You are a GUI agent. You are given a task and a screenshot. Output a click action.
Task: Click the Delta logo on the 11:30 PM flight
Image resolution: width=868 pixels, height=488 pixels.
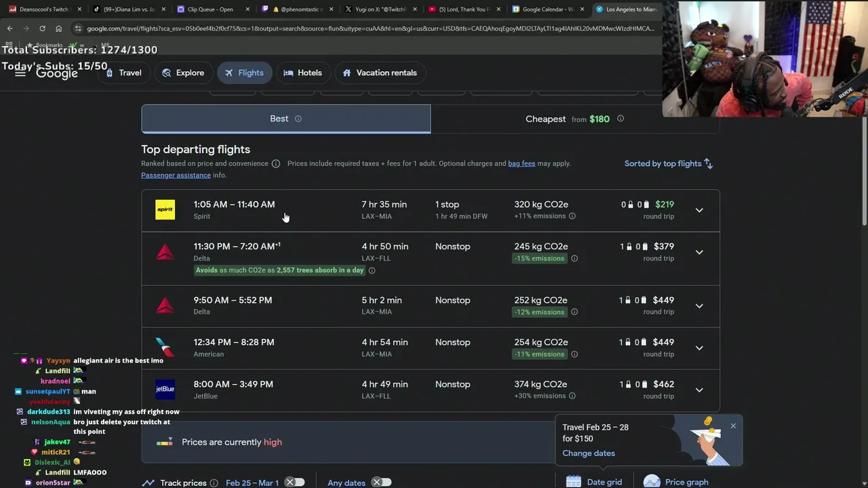point(165,252)
